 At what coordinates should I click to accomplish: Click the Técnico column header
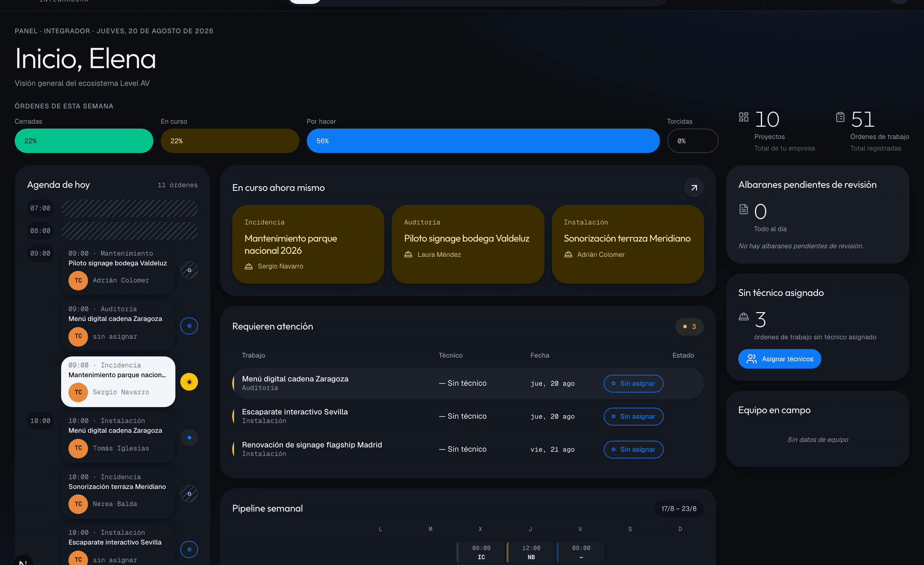(450, 355)
